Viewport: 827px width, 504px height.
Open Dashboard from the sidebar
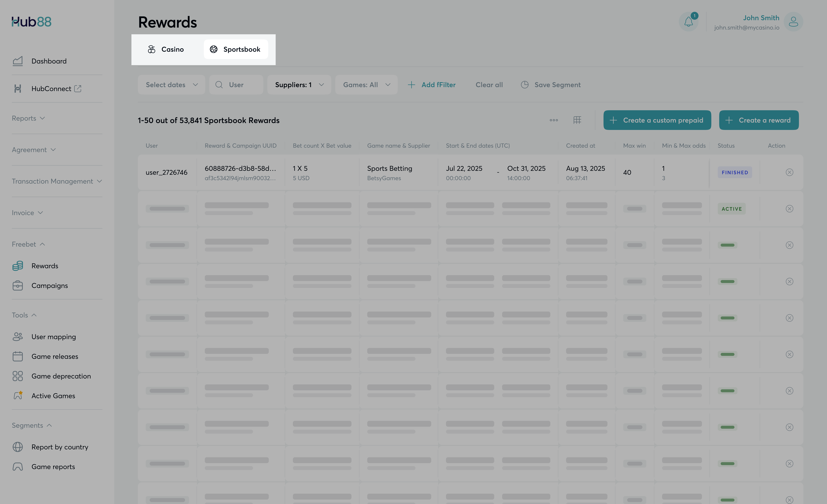click(49, 61)
